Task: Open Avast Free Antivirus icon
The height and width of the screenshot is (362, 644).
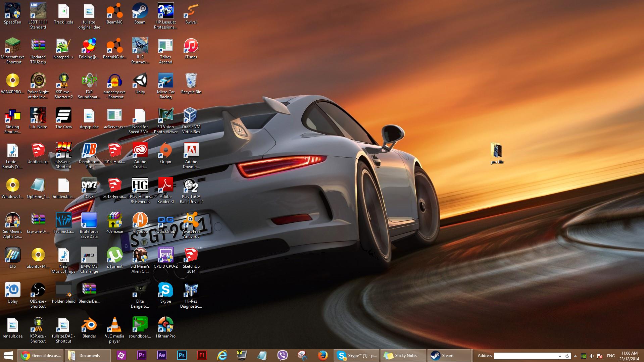Action: pyautogui.click(x=191, y=226)
